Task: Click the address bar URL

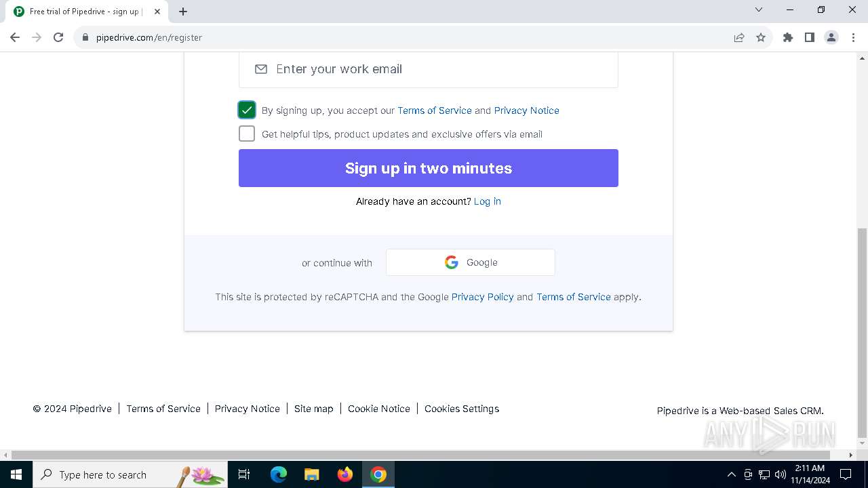Action: pos(149,37)
